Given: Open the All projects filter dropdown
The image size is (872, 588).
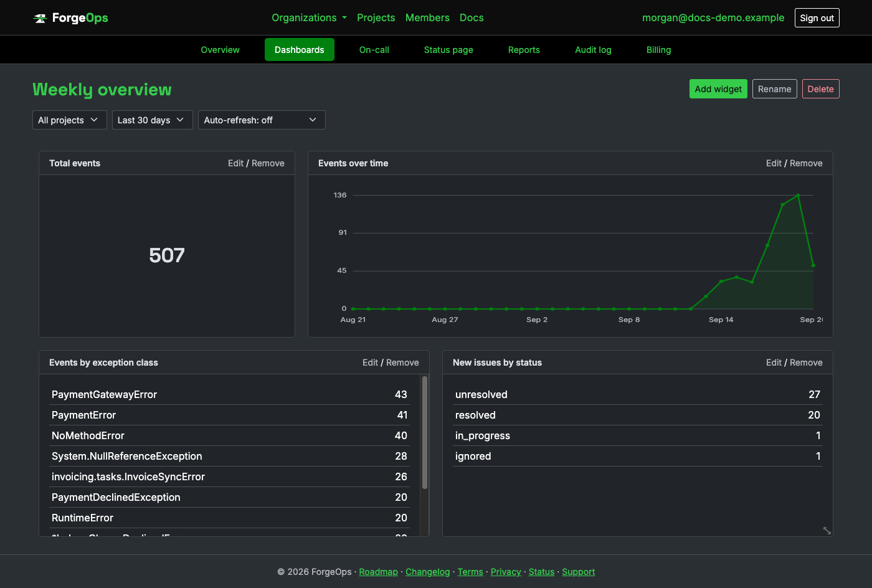Looking at the screenshot, I should tap(69, 120).
